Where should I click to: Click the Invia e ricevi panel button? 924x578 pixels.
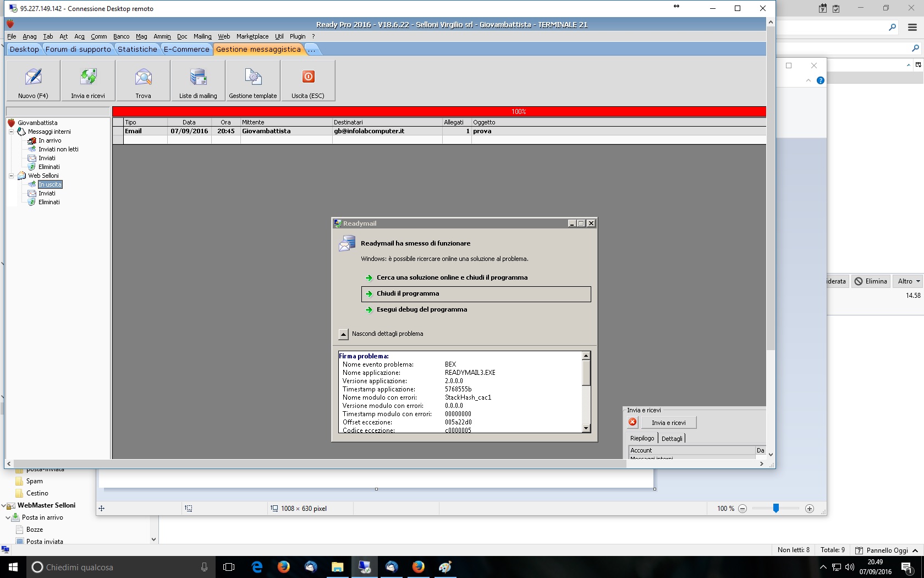click(669, 423)
